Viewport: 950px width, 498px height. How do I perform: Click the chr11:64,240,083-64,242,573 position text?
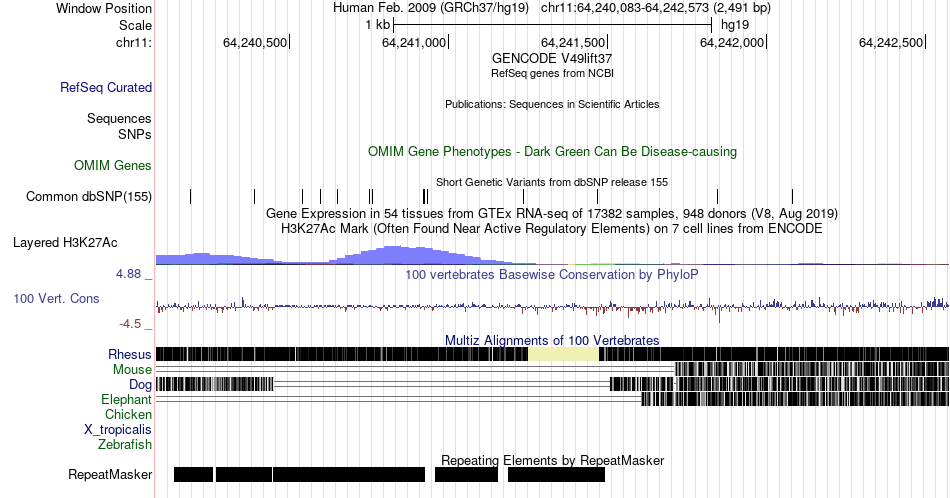pos(656,8)
